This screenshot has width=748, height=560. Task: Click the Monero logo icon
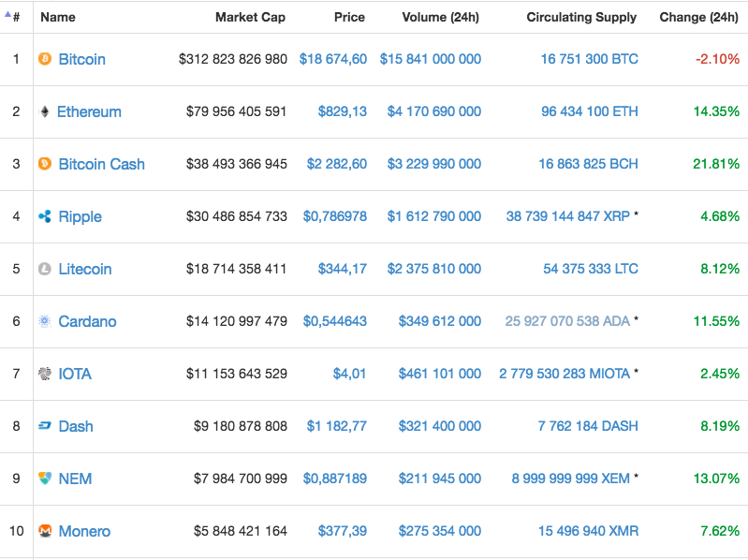pos(45,531)
